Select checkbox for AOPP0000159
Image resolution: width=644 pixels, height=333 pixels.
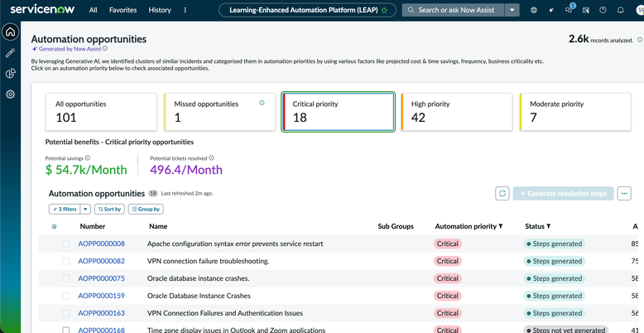[x=66, y=296]
